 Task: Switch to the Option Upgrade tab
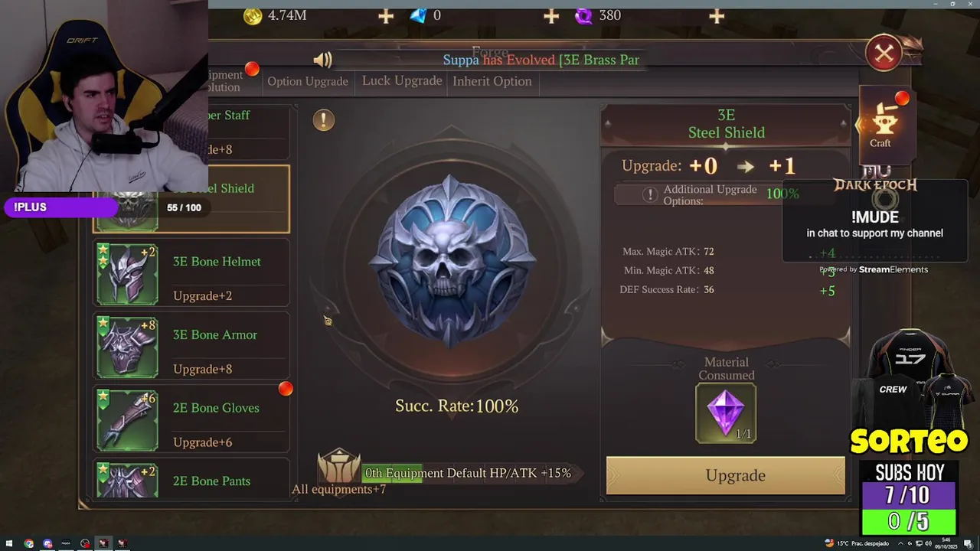click(308, 81)
